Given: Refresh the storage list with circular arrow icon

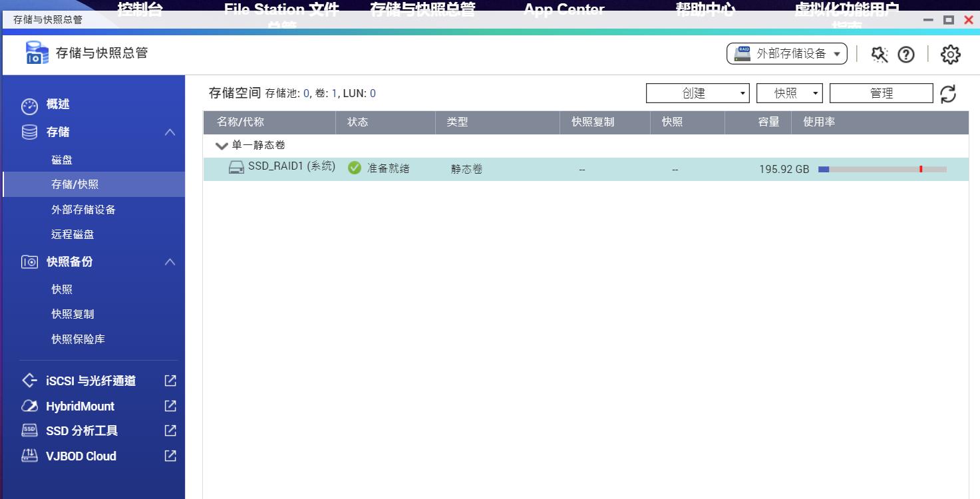Looking at the screenshot, I should coord(948,93).
